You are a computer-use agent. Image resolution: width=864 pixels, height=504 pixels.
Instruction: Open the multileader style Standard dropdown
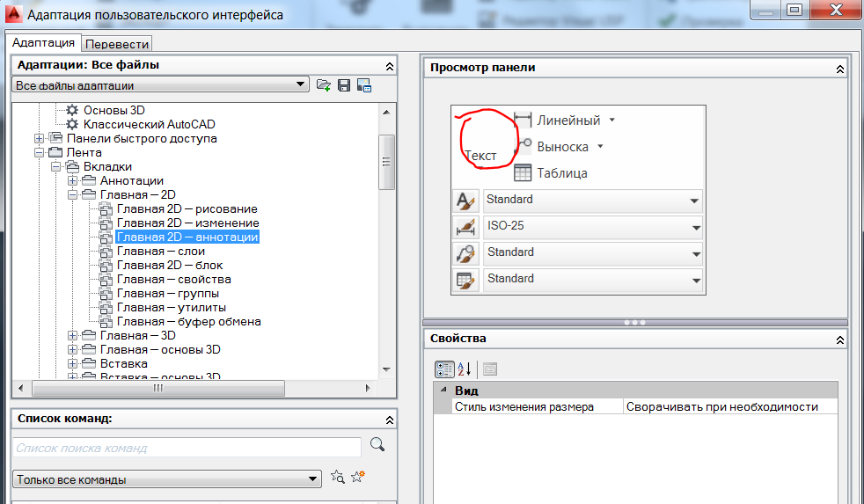(x=695, y=254)
